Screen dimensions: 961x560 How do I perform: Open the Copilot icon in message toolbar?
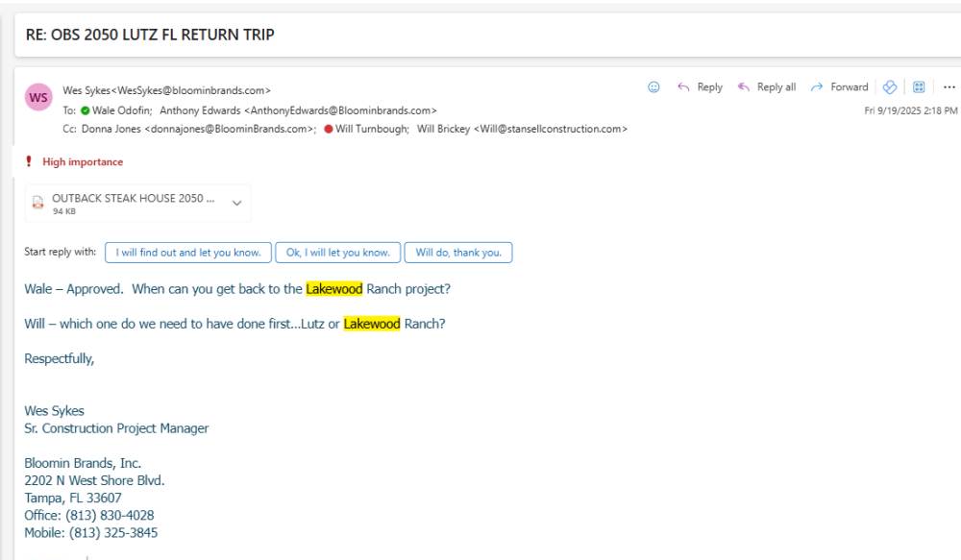click(890, 87)
